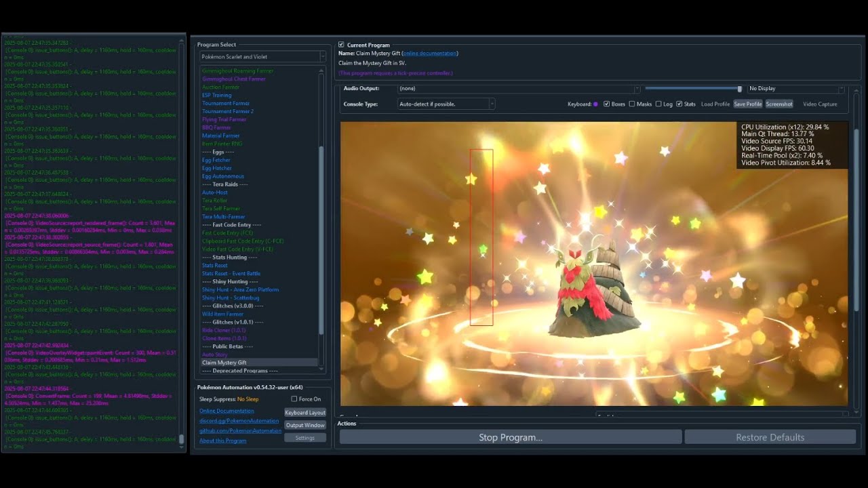Select Claim Mystery Gift program
The image size is (868, 488).
(x=259, y=364)
